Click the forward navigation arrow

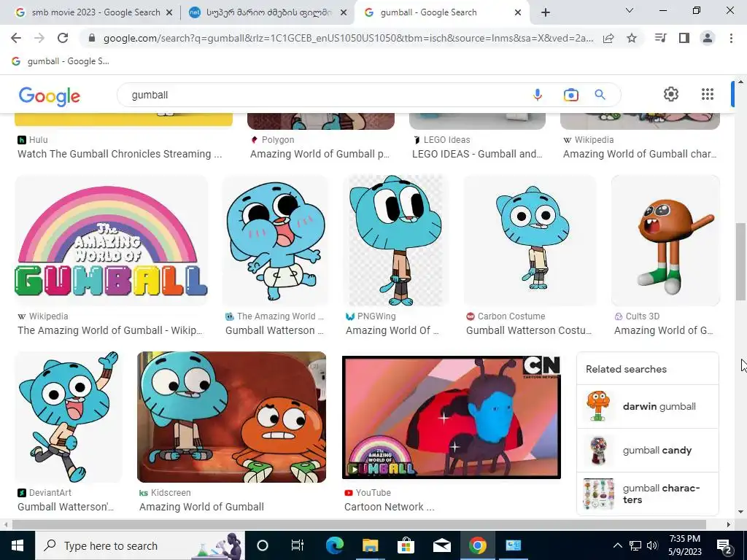point(39,38)
